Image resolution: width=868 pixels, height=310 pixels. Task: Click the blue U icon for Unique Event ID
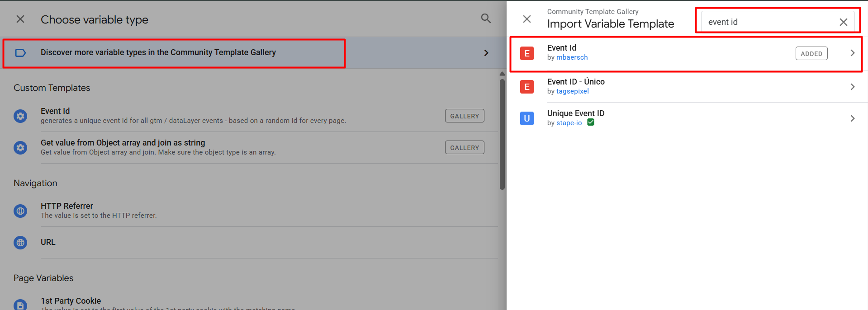point(526,118)
